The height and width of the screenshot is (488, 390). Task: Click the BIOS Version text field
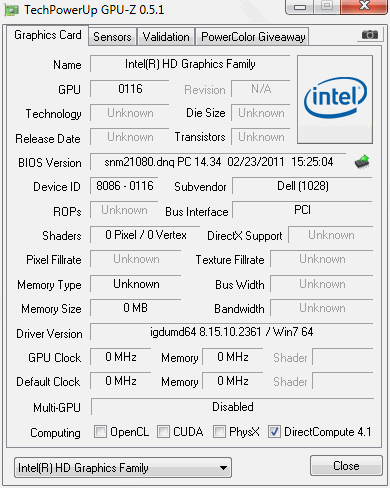[218, 162]
